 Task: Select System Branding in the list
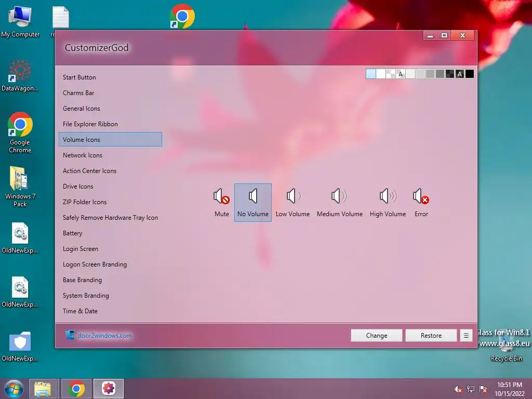pos(110,296)
